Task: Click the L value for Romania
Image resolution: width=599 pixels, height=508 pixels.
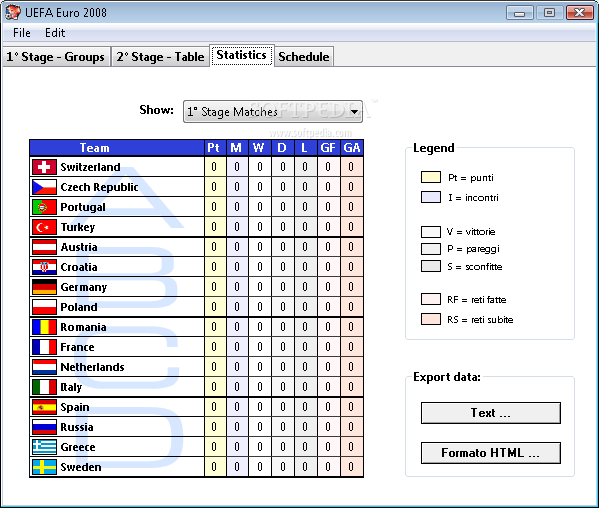Action: [305, 327]
